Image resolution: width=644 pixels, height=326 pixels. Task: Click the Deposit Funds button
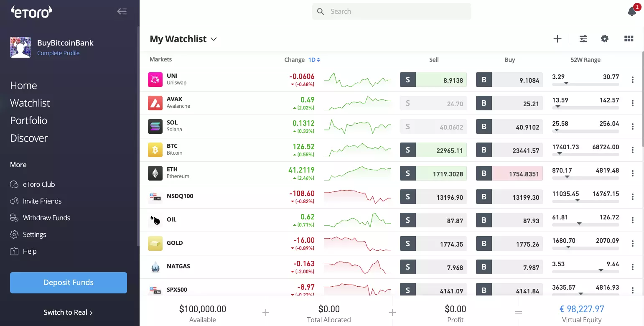69,283
